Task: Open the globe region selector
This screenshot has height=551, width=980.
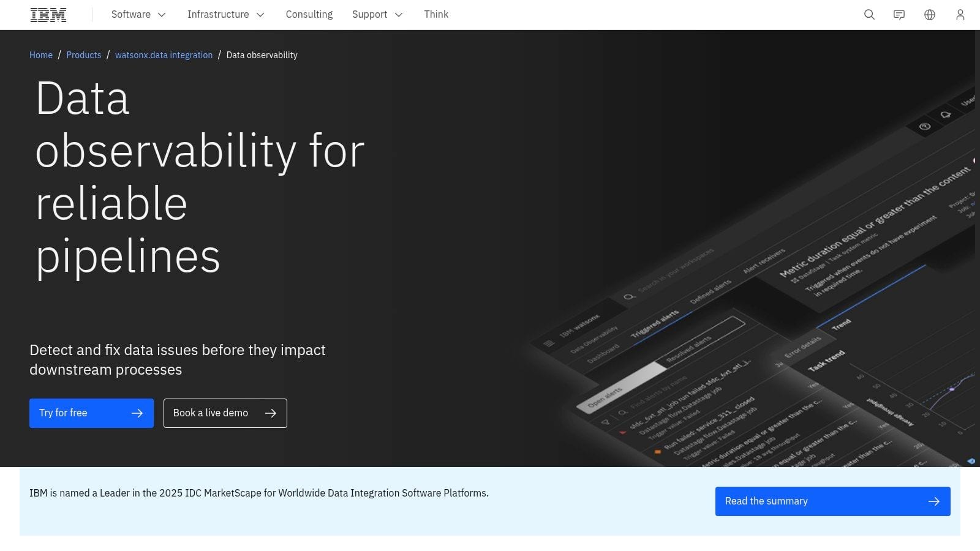Action: 930,15
